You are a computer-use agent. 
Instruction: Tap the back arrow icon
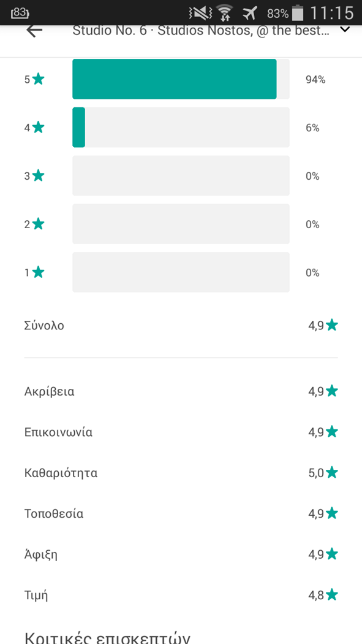[x=34, y=31]
